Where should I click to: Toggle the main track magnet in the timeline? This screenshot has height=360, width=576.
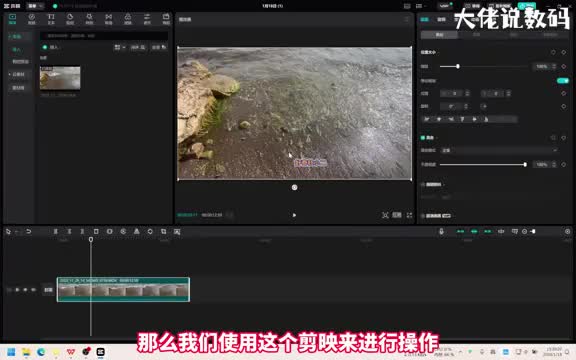click(x=460, y=231)
